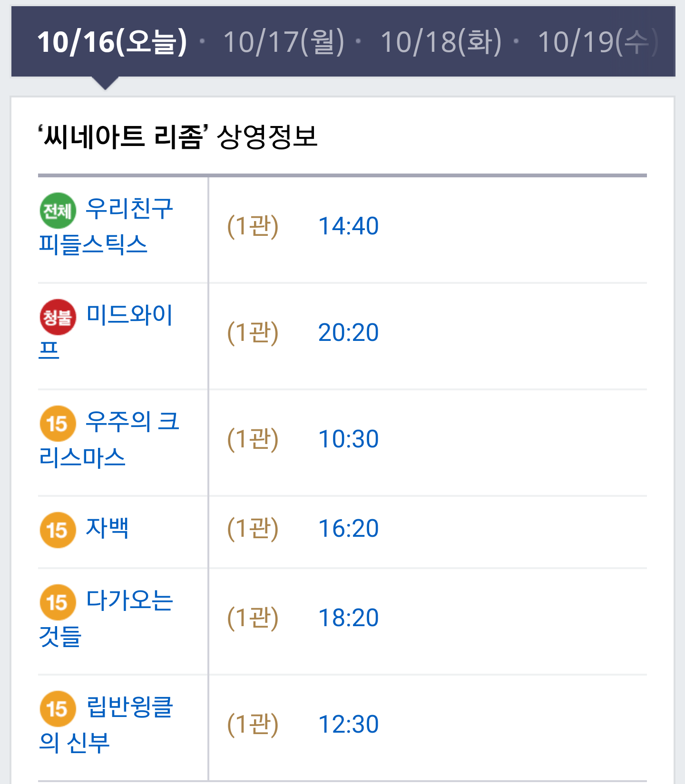Choose the 10:30 showtime
Image resolution: width=685 pixels, height=784 pixels.
pyautogui.click(x=348, y=439)
